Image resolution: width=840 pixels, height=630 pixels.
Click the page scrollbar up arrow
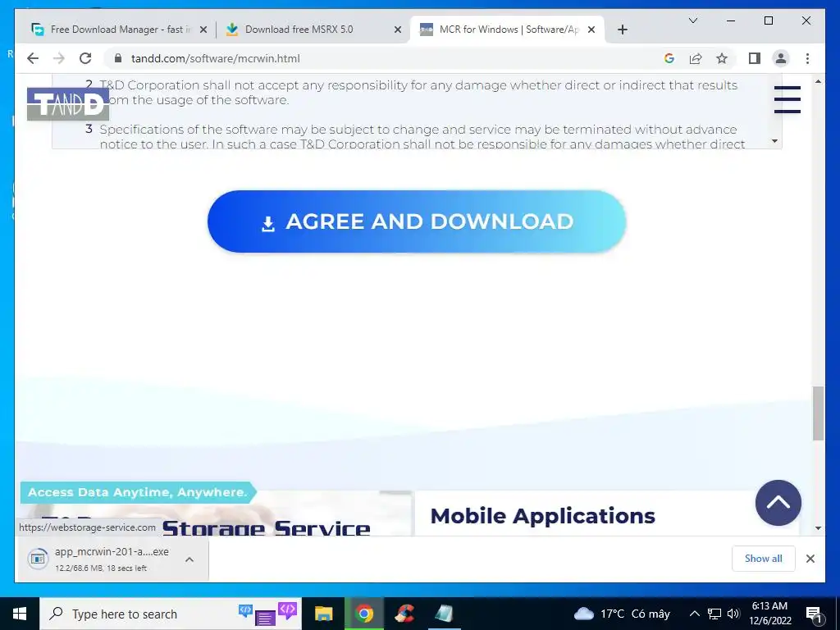tap(818, 81)
